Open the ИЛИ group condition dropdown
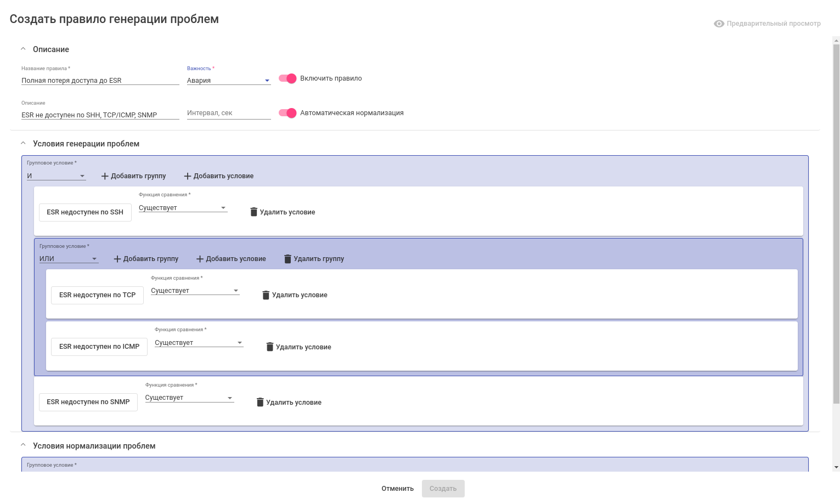 click(x=69, y=259)
